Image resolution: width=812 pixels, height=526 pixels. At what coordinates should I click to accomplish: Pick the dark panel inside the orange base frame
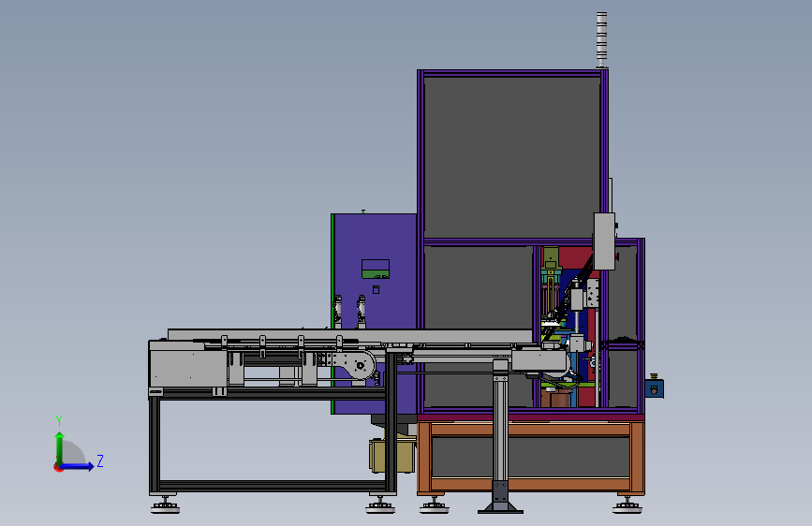pyautogui.click(x=531, y=457)
